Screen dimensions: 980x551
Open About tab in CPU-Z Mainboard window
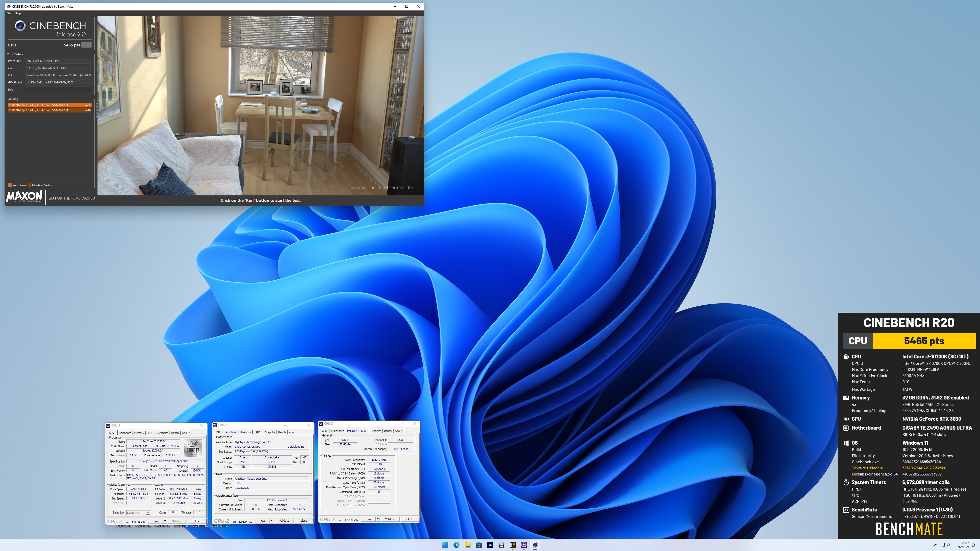click(x=292, y=432)
